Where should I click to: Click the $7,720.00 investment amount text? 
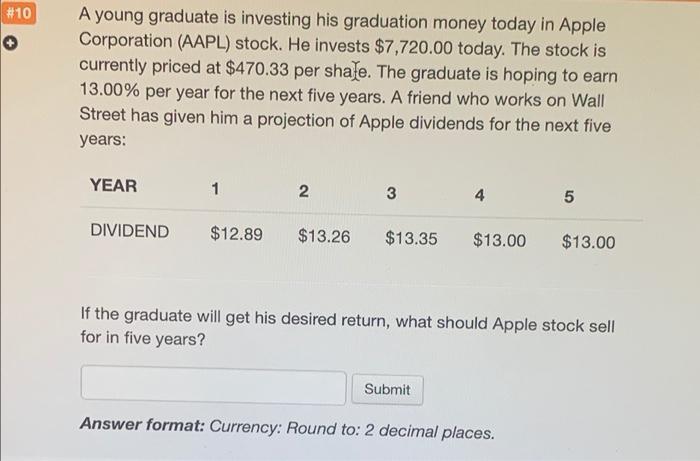(414, 47)
